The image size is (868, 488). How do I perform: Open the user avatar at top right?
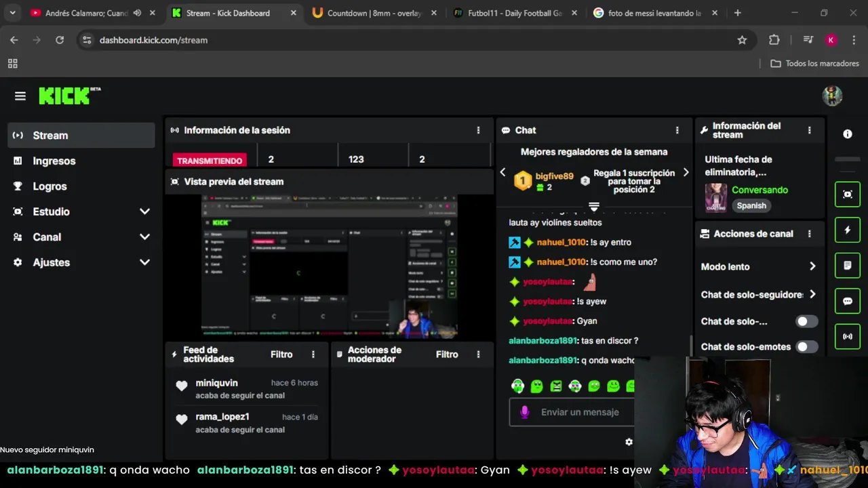[x=832, y=96]
